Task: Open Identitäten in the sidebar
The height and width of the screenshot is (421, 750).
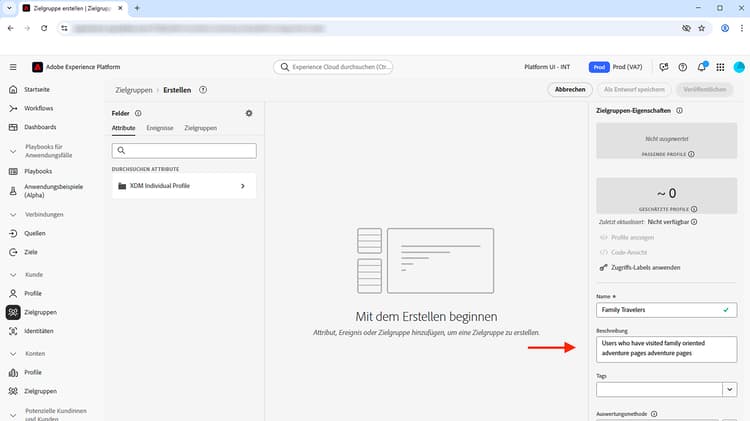Action: [38, 331]
